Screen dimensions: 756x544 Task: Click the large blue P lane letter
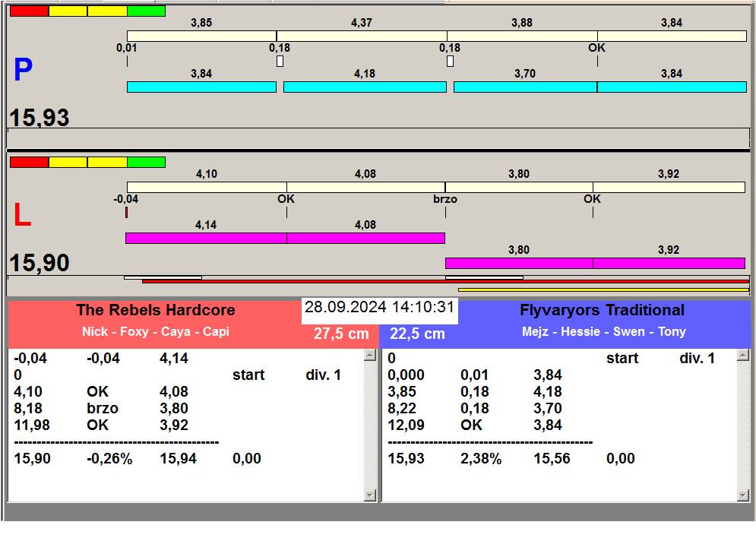(x=23, y=71)
